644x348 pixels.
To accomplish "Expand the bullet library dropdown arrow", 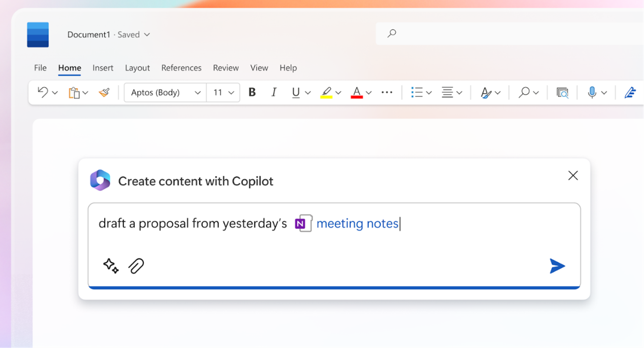I will (x=429, y=93).
